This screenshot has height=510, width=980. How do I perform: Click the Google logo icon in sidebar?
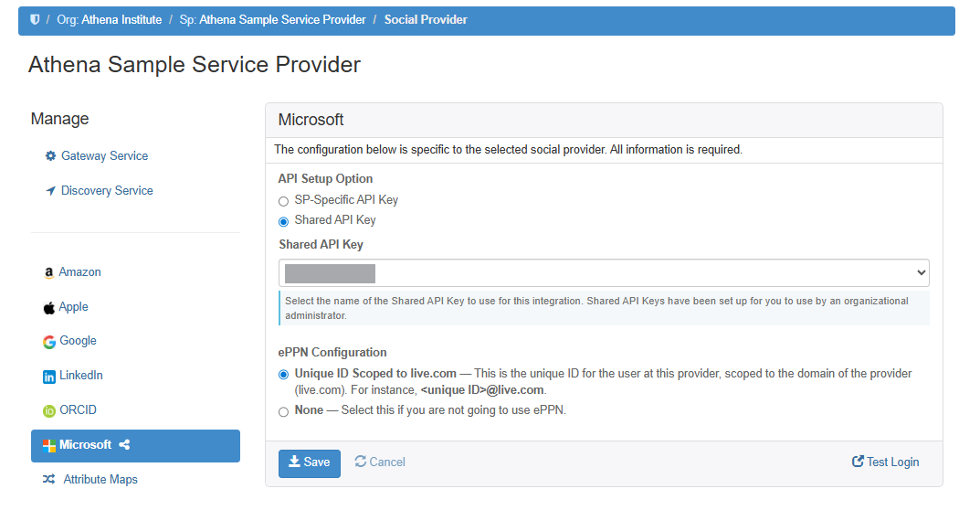49,342
